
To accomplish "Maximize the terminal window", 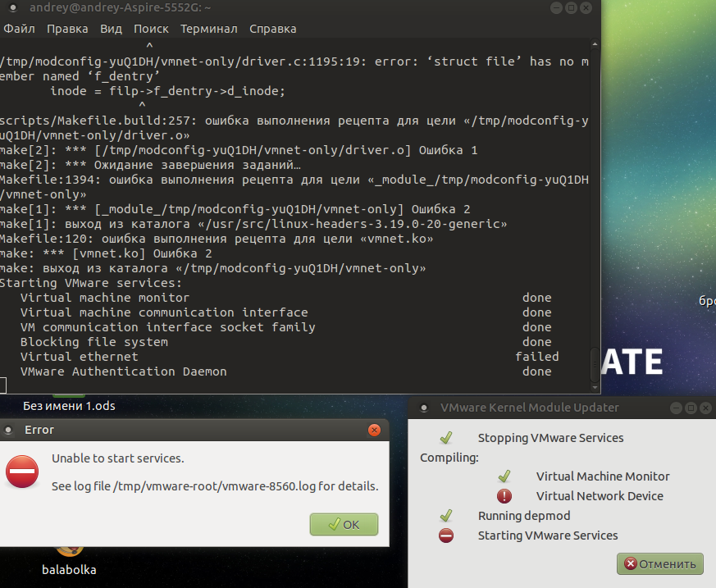I will tap(572, 7).
